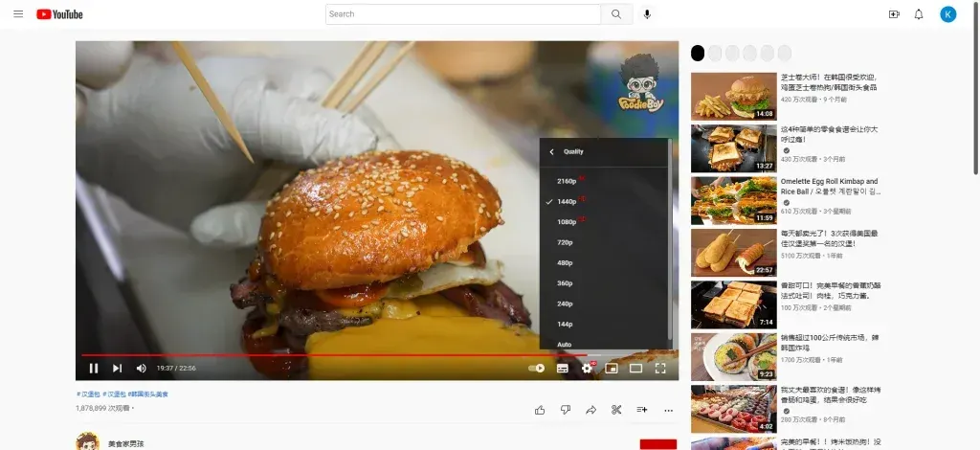Open the notifications bell
Viewport: 980px width, 450px height.
pos(919,14)
